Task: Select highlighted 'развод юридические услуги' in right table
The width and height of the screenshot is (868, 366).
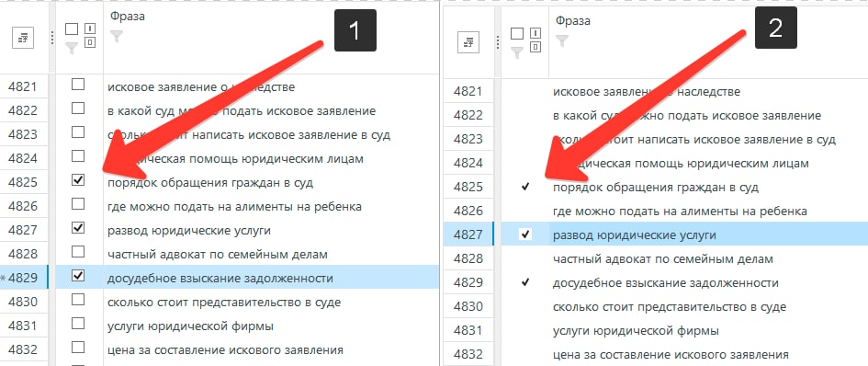Action: tap(635, 235)
